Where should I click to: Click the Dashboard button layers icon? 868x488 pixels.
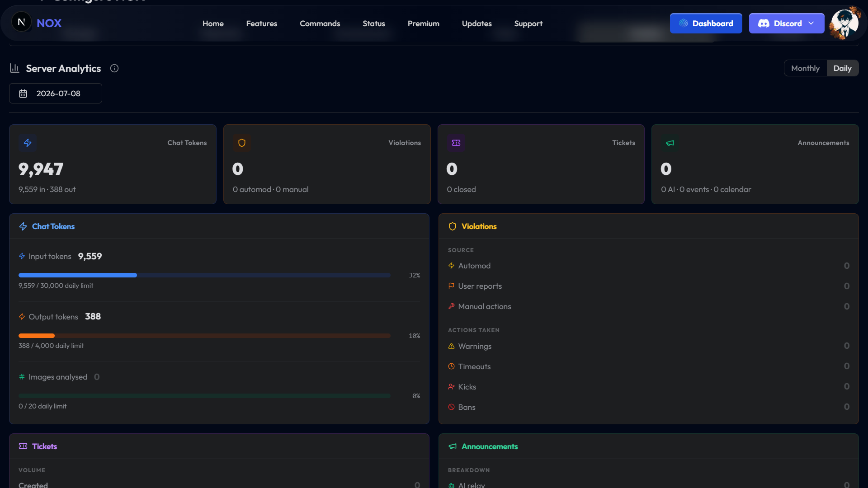click(x=684, y=23)
